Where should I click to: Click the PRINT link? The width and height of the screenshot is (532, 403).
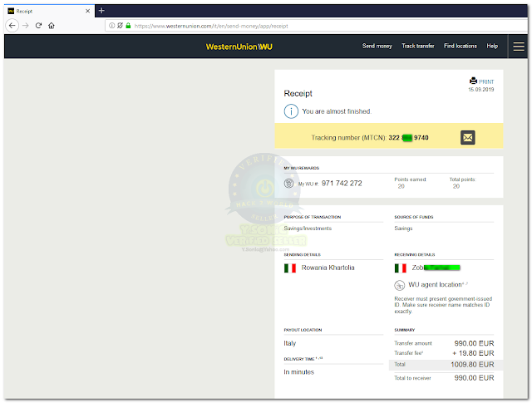(x=486, y=81)
